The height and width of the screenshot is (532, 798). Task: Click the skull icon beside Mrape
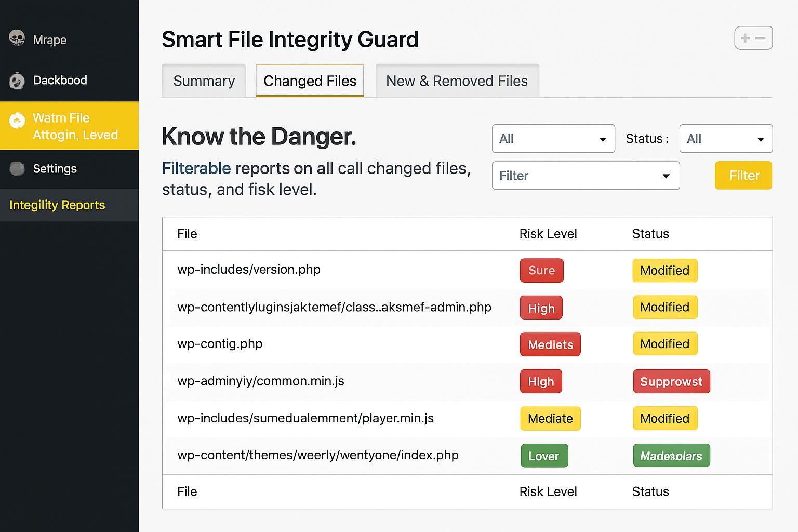click(x=17, y=38)
